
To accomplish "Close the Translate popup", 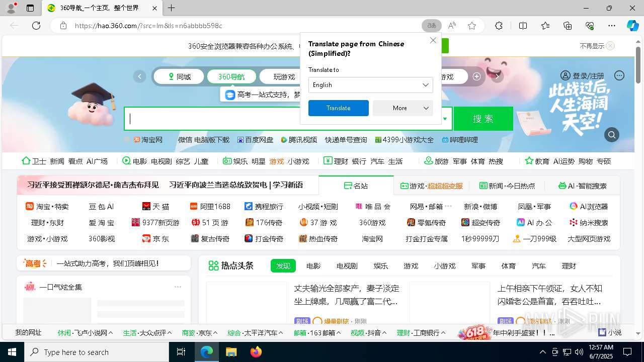I will tap(433, 40).
